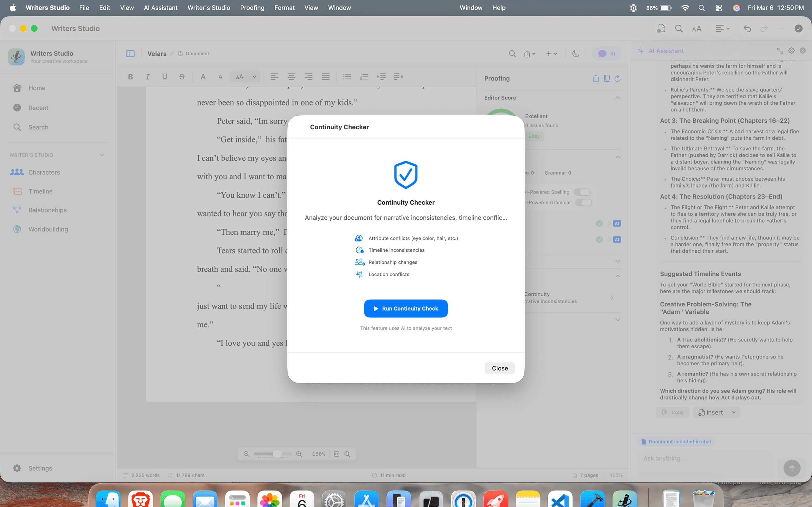Collapse the Editor Score section
This screenshot has width=812, height=507.
pos(617,98)
